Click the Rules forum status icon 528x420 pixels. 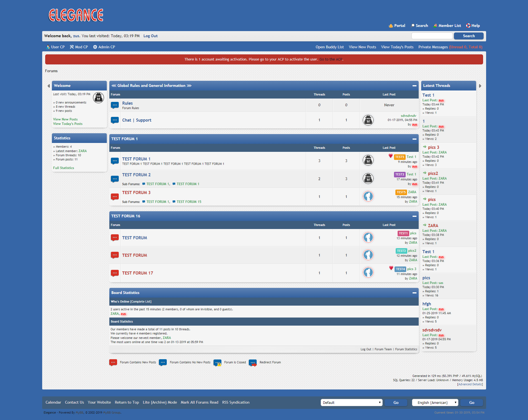(115, 105)
